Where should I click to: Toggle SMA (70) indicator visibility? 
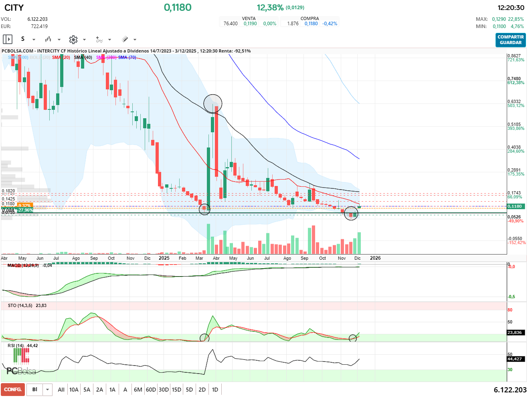pos(127,58)
